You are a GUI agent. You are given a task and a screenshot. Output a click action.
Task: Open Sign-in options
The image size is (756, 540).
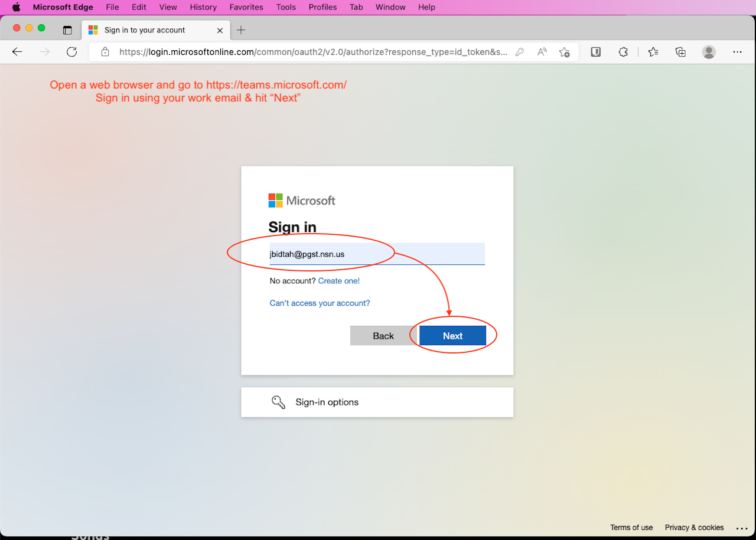tap(377, 402)
